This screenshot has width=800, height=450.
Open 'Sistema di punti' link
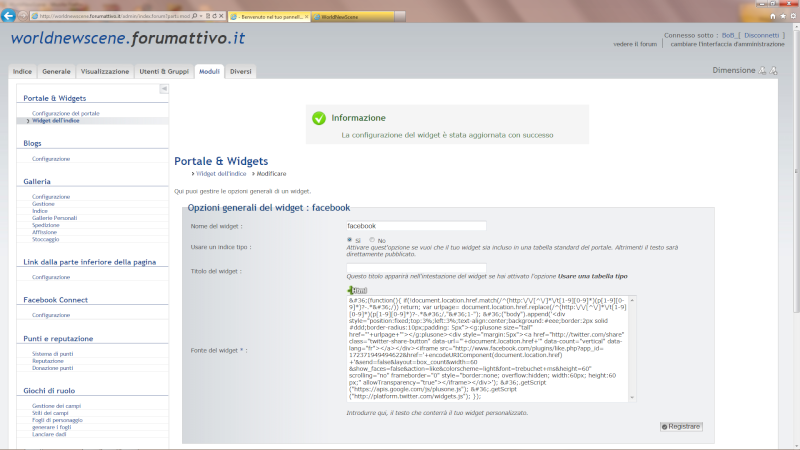click(x=52, y=354)
